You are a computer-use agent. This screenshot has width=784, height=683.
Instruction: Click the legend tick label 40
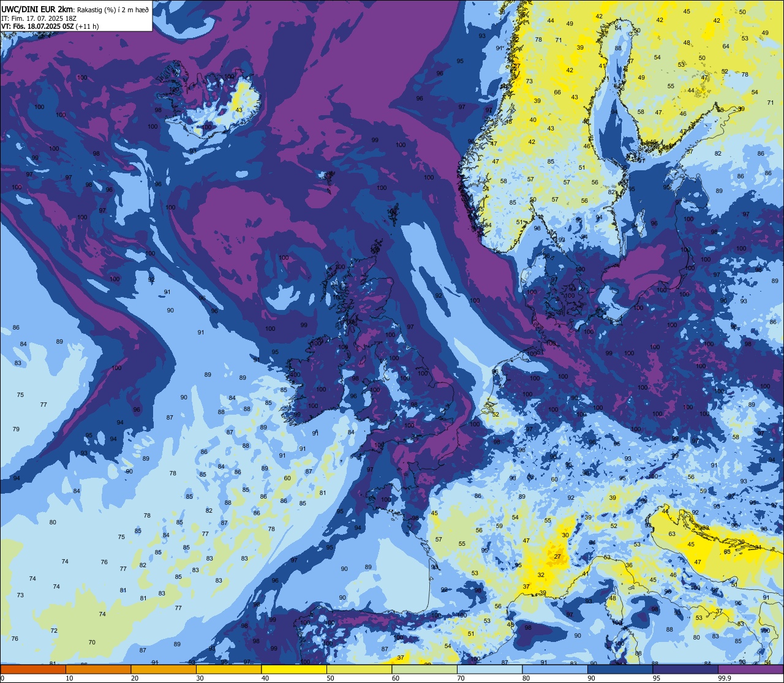coord(265,678)
